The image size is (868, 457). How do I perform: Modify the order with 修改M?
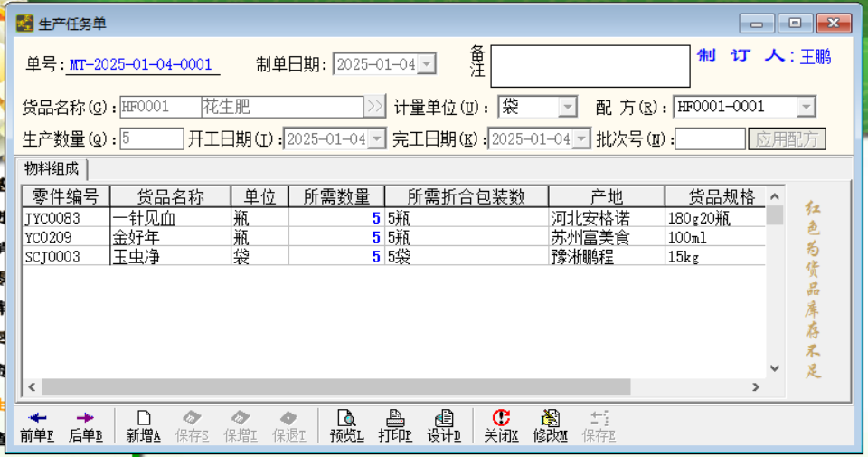tap(550, 426)
